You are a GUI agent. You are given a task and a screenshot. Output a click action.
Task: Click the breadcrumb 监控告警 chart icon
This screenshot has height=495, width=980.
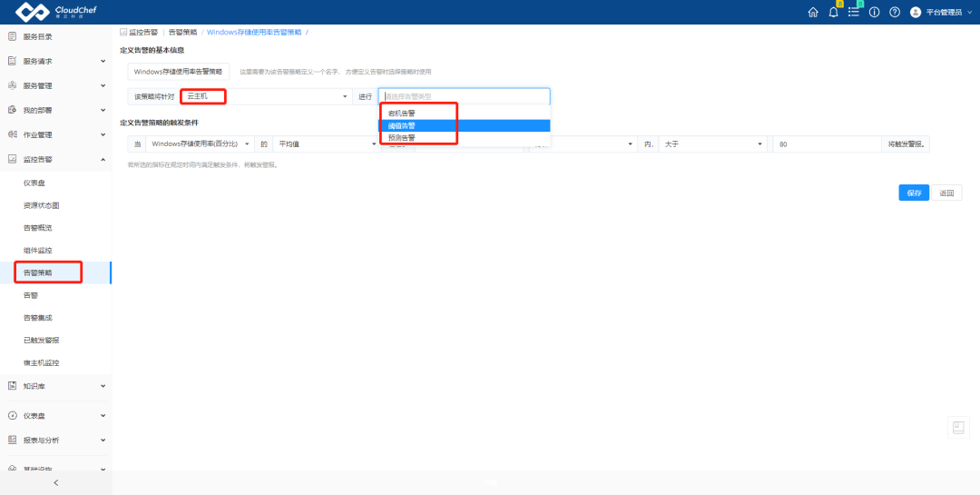[123, 31]
